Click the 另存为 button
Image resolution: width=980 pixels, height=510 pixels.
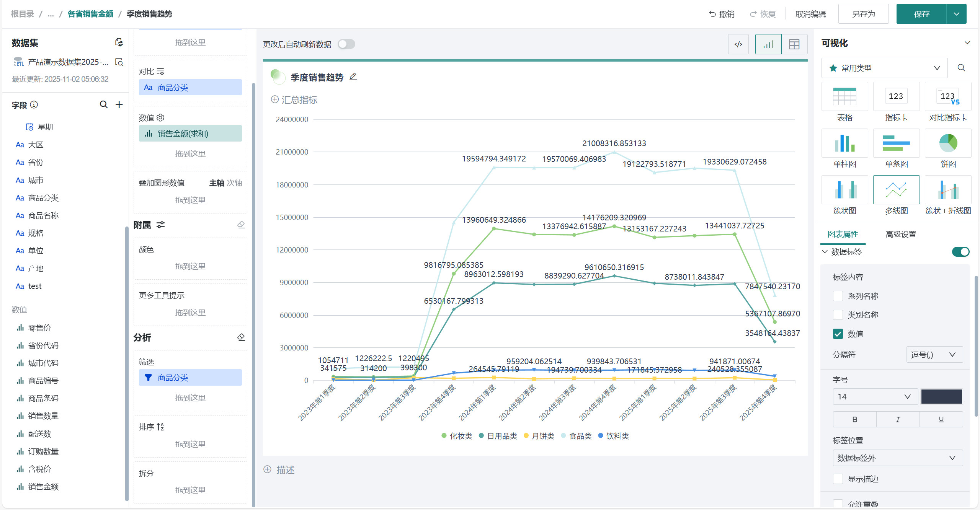863,14
